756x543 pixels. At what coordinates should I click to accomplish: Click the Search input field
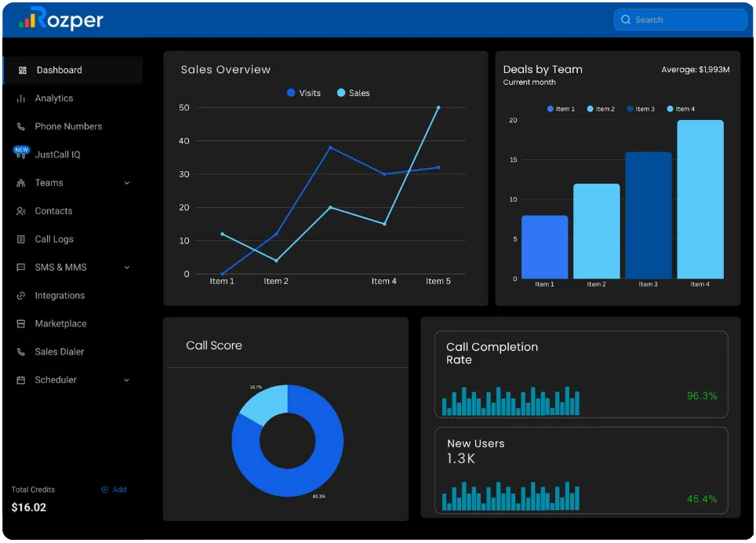(x=679, y=20)
